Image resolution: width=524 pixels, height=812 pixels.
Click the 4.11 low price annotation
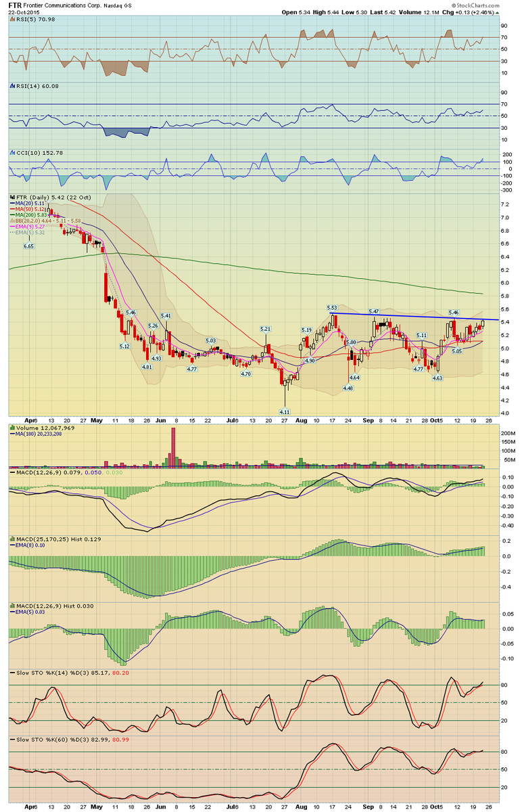pyautogui.click(x=285, y=411)
